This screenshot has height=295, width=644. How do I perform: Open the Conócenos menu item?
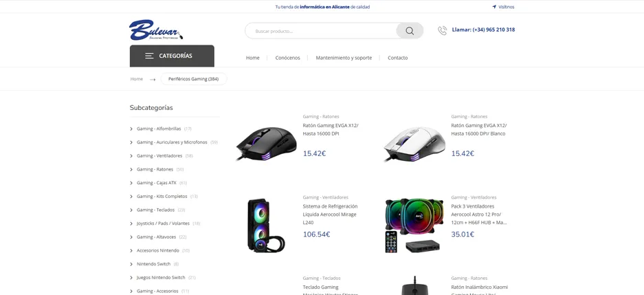pos(287,58)
